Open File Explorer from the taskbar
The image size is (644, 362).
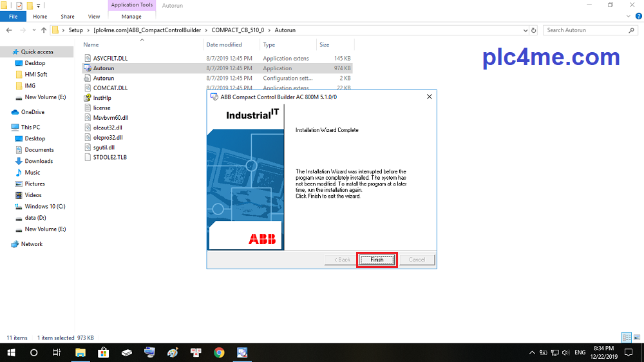click(x=80, y=352)
